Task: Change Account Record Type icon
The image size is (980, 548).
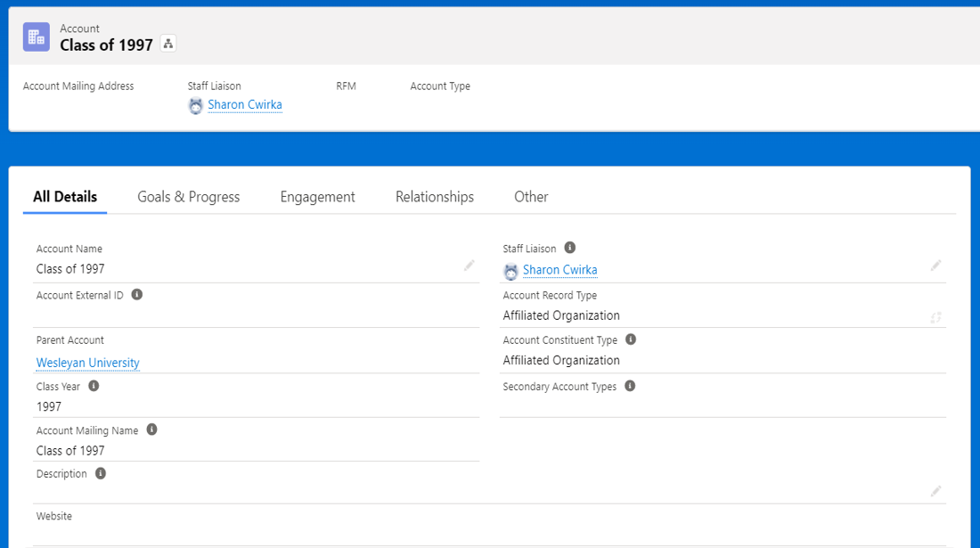Action: pos(935,317)
